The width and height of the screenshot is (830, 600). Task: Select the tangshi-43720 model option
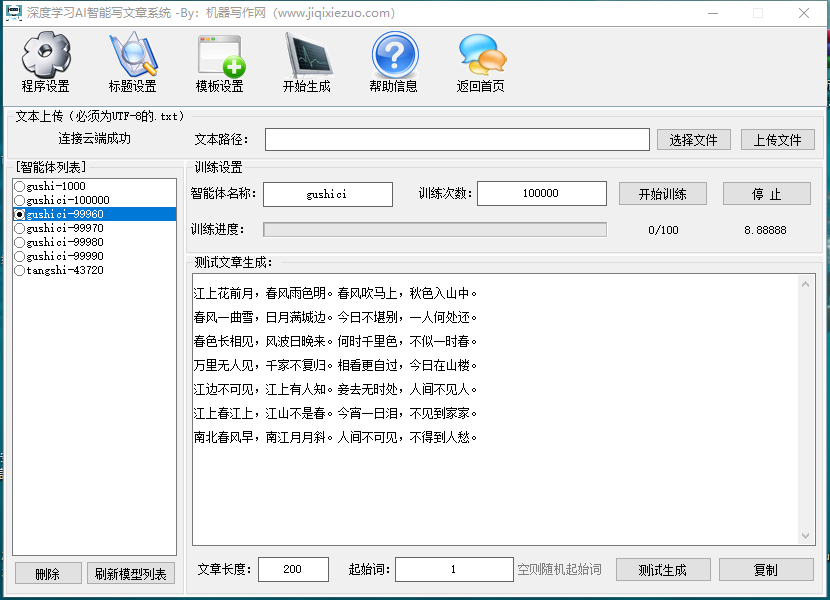pos(20,270)
